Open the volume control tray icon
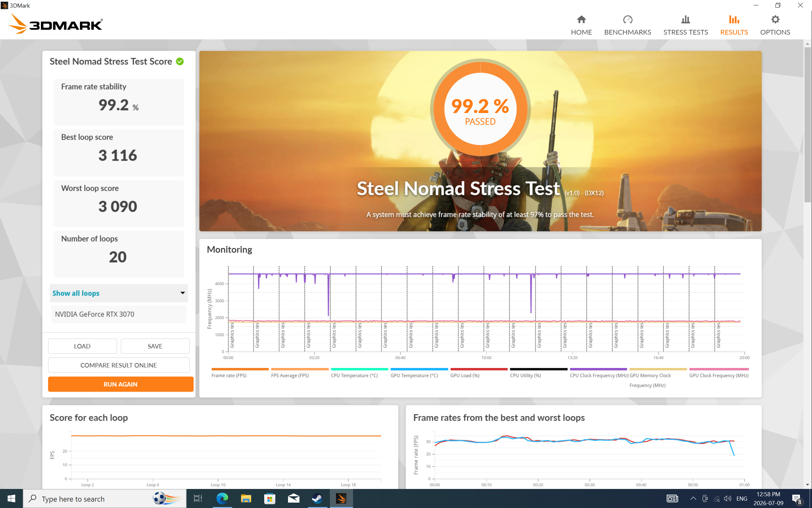 pos(727,498)
